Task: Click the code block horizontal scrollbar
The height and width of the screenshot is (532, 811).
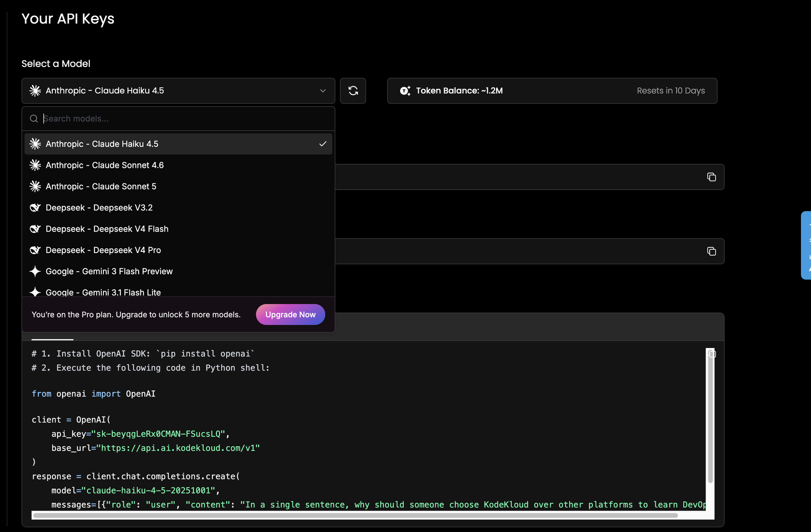Action: 355,515
